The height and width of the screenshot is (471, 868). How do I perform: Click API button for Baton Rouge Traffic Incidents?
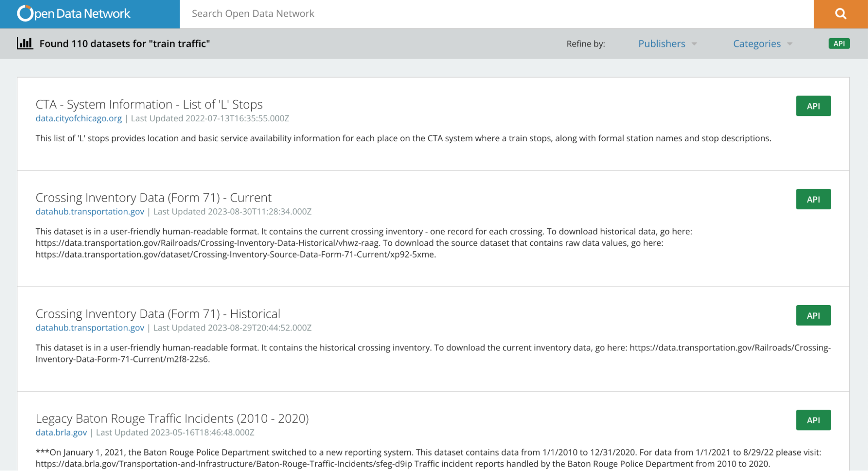tap(813, 420)
